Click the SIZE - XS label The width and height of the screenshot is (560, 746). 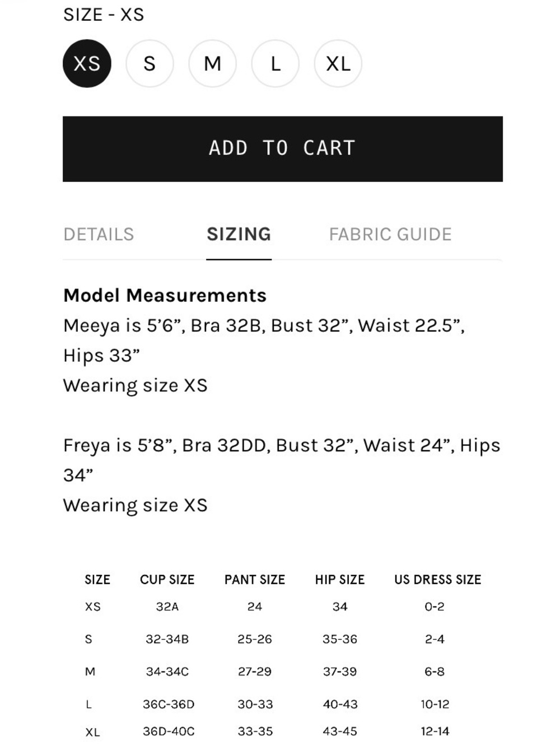pyautogui.click(x=104, y=15)
